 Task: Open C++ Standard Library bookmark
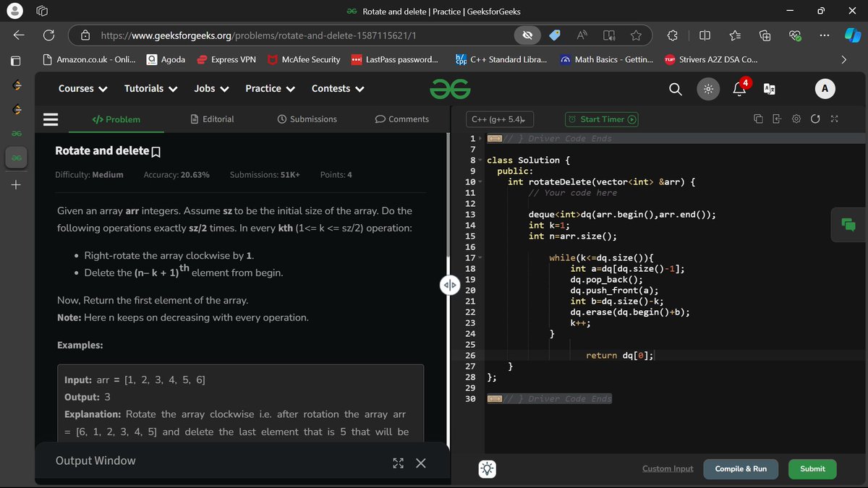[501, 60]
